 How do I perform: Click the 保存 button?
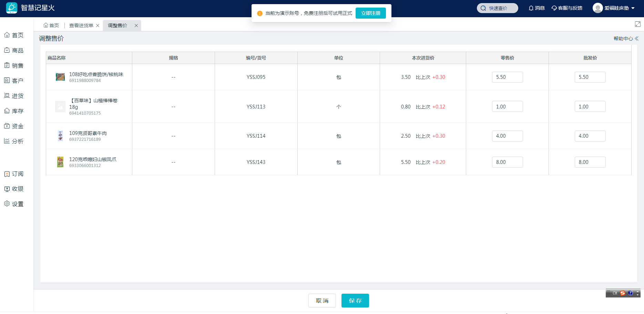355,301
